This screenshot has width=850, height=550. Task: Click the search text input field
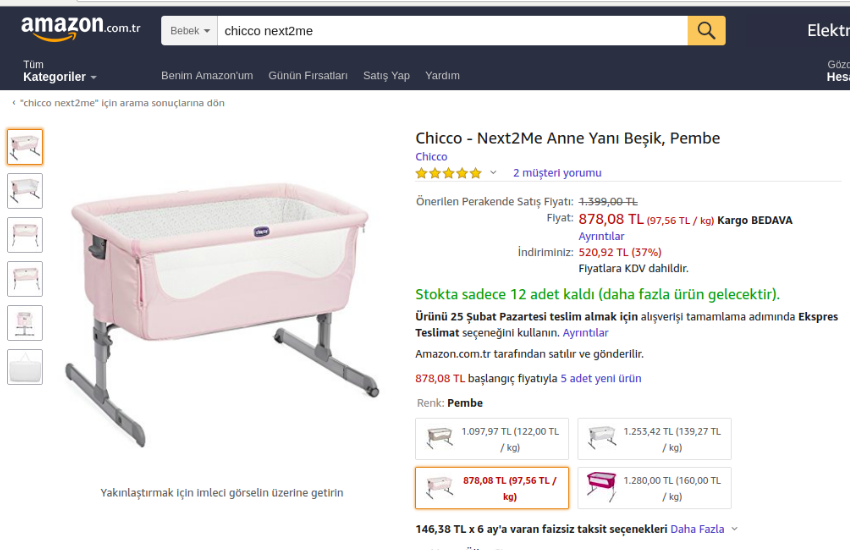pos(452,31)
